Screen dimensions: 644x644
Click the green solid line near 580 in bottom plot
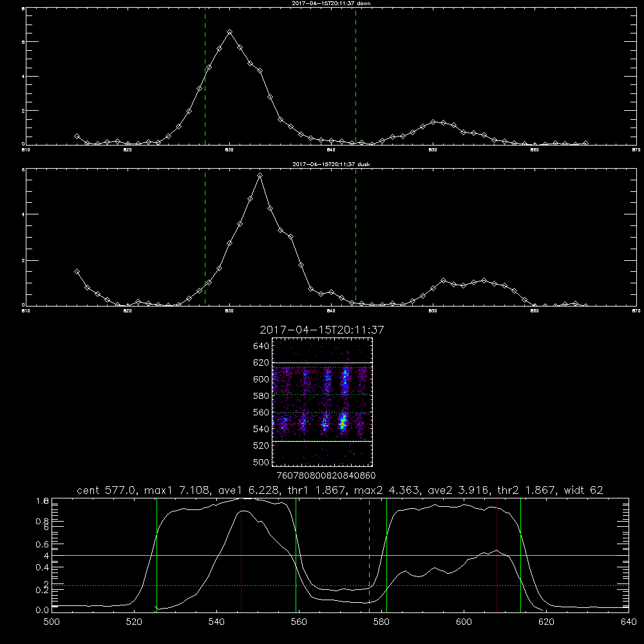[387, 555]
